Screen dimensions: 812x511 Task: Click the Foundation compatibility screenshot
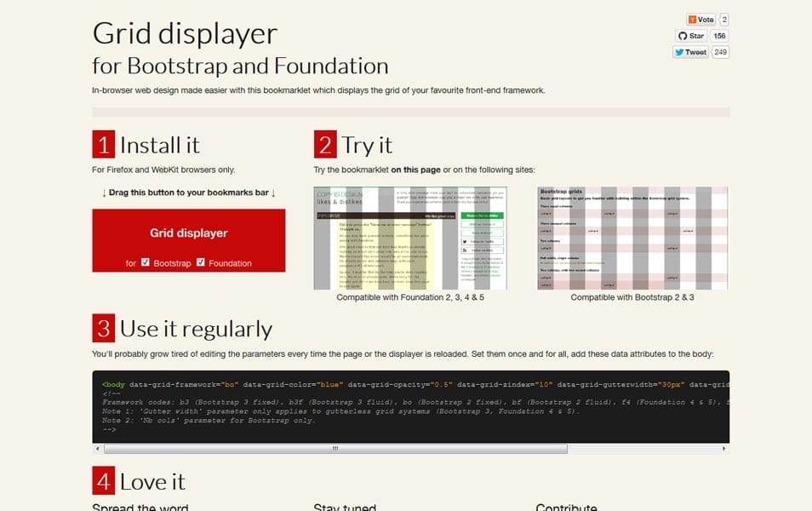click(x=410, y=235)
